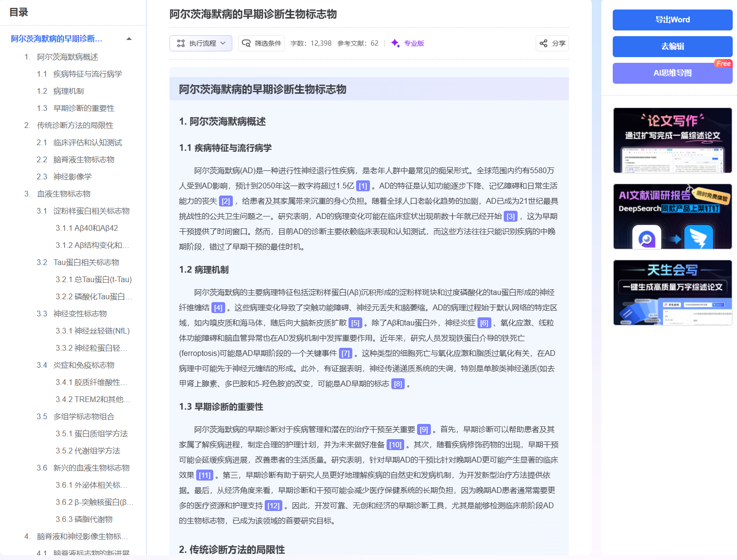Select outline item 3.1.1 Aβ40和Aβ42
Screen dimensions: 737x560
87,228
